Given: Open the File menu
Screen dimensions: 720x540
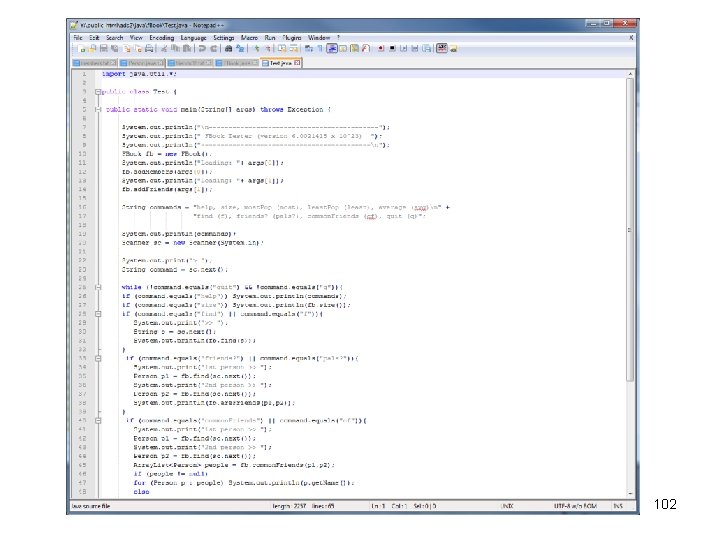Looking at the screenshot, I should [x=78, y=38].
